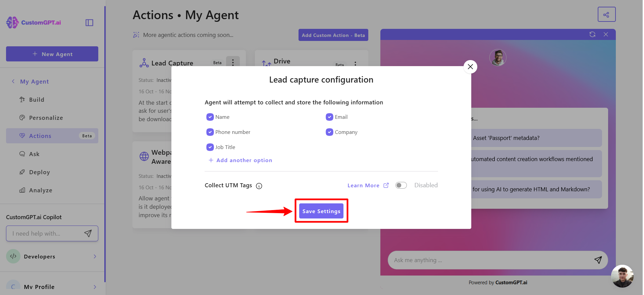This screenshot has width=644, height=295.
Task: Expand the Developers section chevron
Action: (95, 256)
